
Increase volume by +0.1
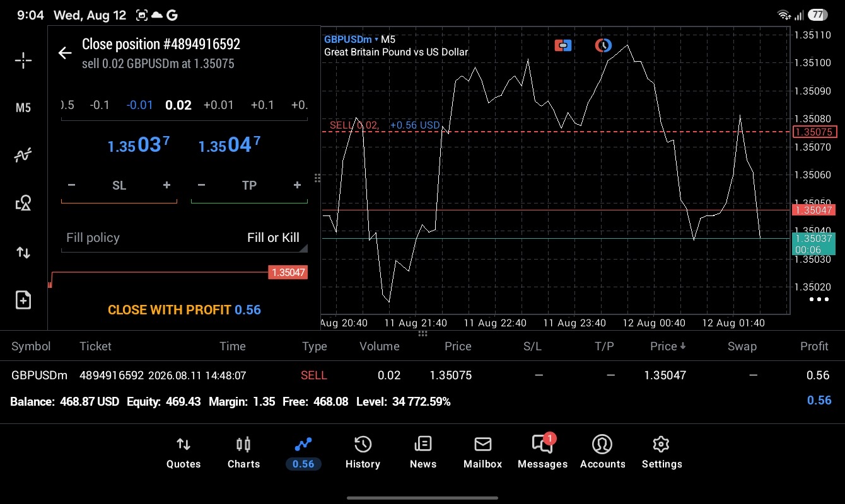coord(262,105)
